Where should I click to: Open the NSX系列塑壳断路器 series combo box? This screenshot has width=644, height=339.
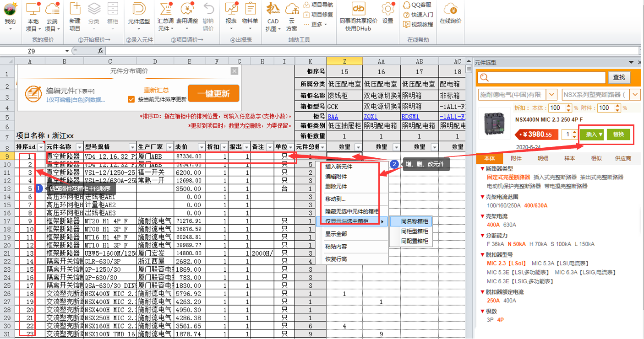[601, 95]
